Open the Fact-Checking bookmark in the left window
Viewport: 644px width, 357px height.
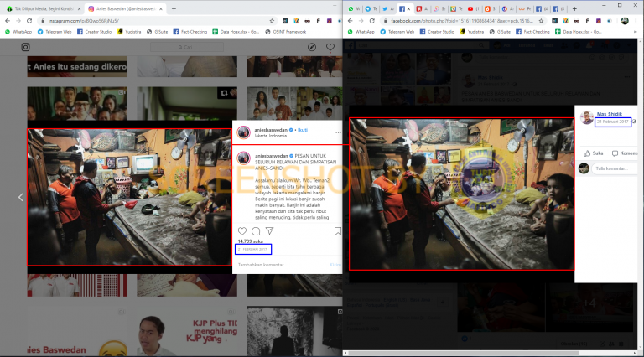click(x=190, y=32)
